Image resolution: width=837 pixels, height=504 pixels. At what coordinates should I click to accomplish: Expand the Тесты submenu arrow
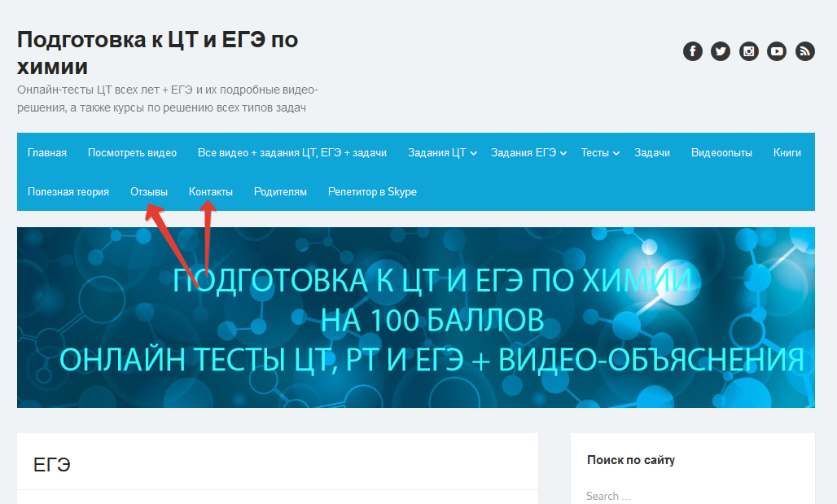[x=616, y=154]
